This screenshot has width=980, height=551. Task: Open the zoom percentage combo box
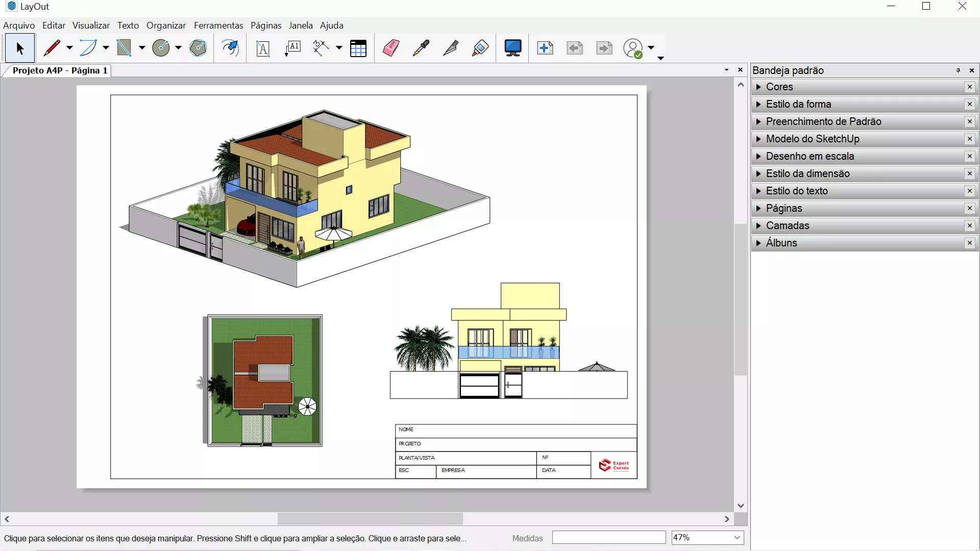[x=737, y=537]
